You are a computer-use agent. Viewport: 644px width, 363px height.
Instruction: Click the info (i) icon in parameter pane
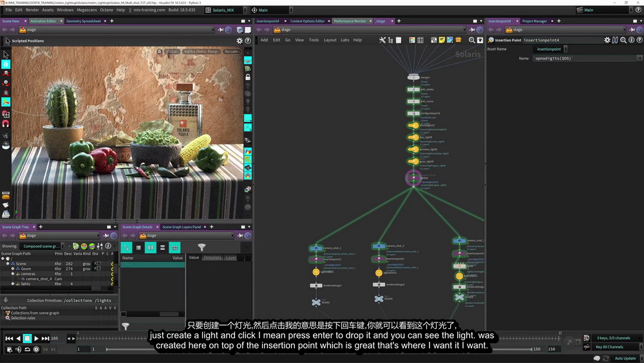tap(632, 40)
